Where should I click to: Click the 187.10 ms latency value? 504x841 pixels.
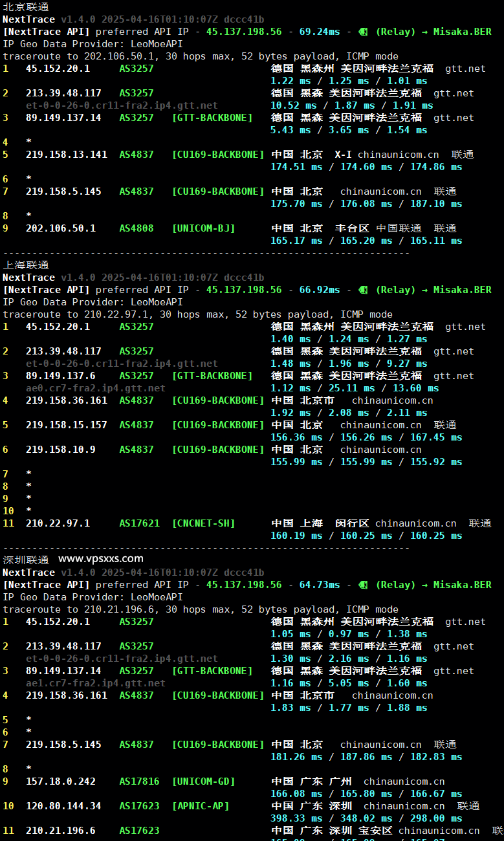pos(436,204)
